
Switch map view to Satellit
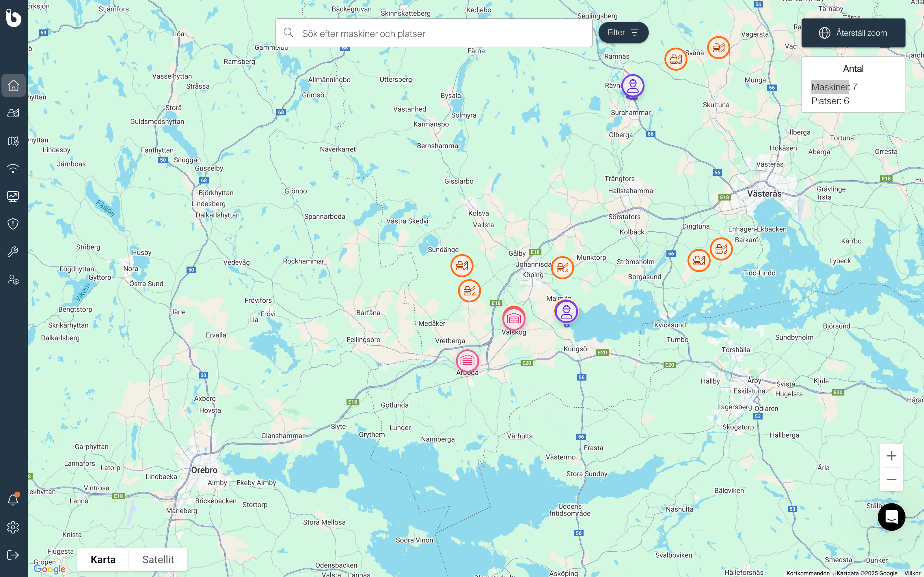click(x=158, y=559)
